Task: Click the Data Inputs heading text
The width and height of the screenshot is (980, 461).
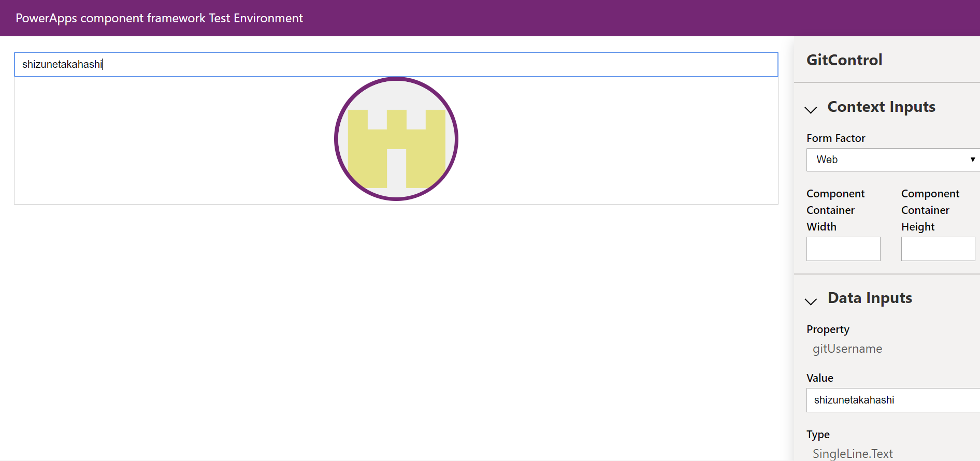Action: point(870,298)
